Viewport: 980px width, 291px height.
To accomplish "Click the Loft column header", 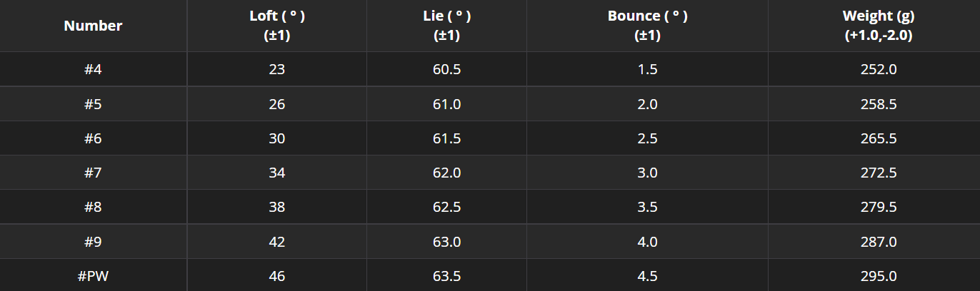I will 277,26.
